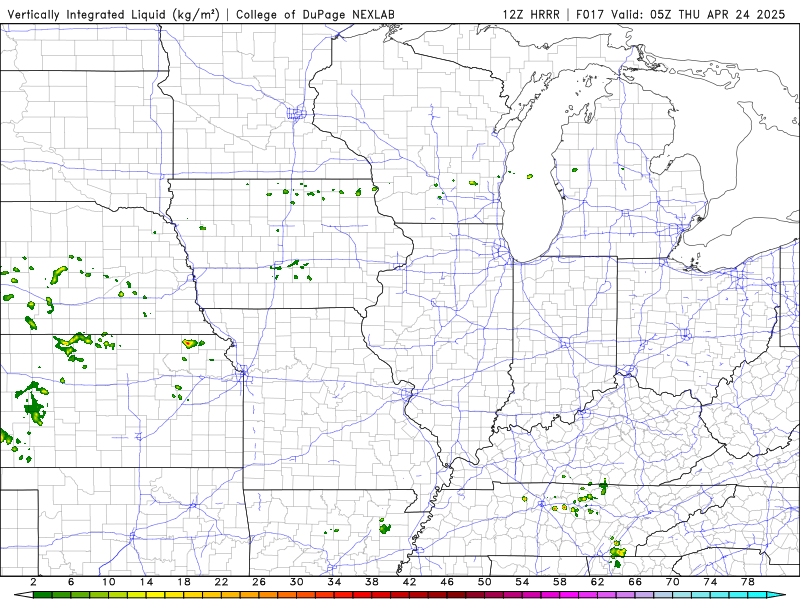Click the color bar label '34'
This screenshot has height=600, width=800.
(x=334, y=582)
